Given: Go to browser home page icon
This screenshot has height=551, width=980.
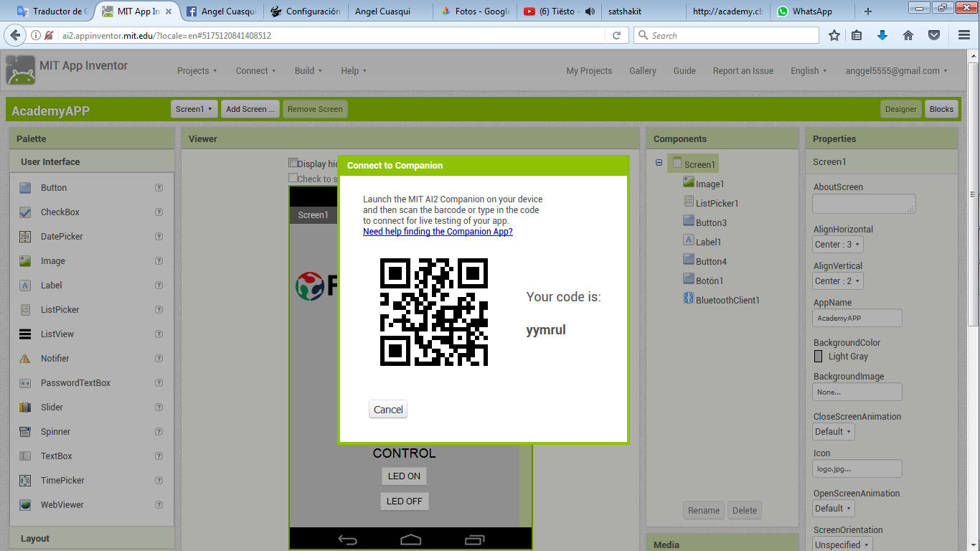Looking at the screenshot, I should coord(908,35).
